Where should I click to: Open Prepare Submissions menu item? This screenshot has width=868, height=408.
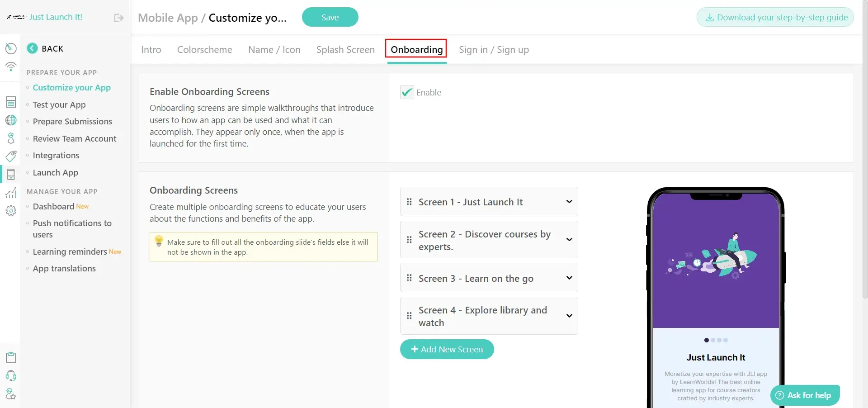pyautogui.click(x=72, y=122)
